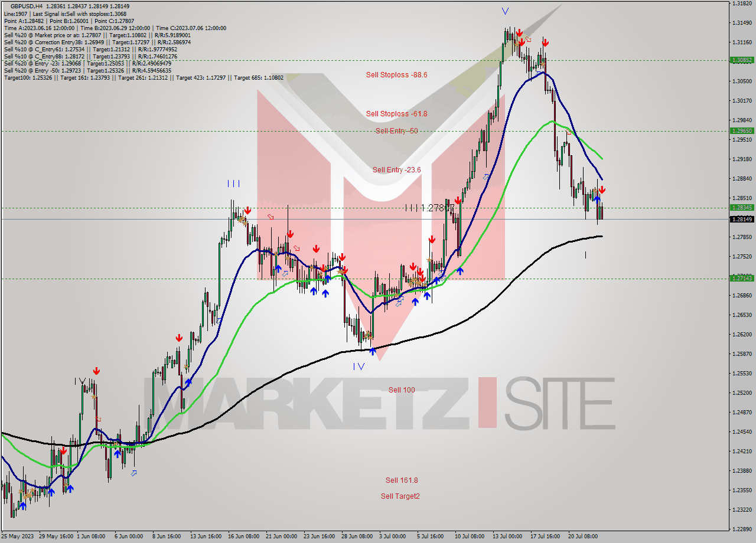Click the '16 Jun 08:00' date label
756x543 pixels.
tap(243, 537)
